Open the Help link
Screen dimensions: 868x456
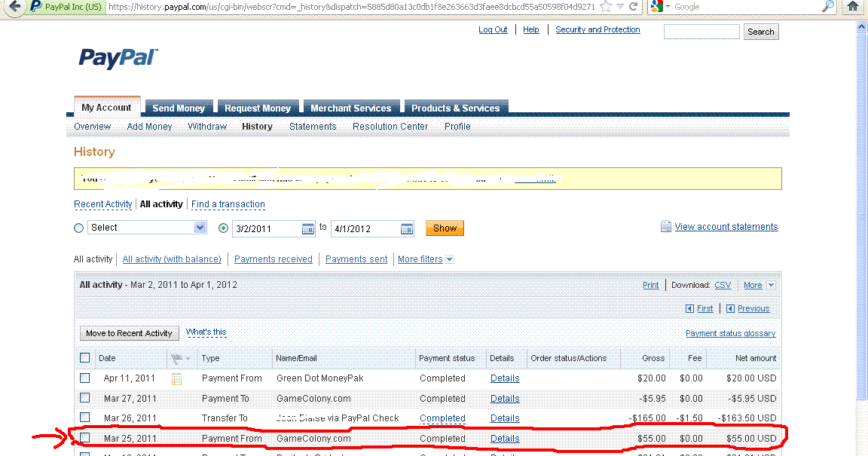(531, 29)
